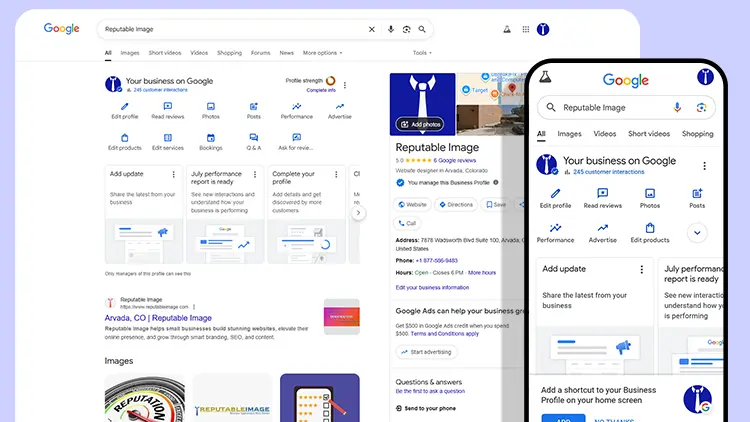This screenshot has height=422, width=750.
Task: Tap the mobile voice search microphone
Action: coord(677,108)
